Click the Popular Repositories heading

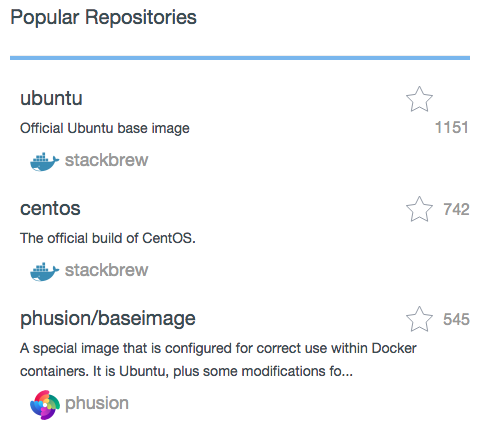[x=103, y=17]
